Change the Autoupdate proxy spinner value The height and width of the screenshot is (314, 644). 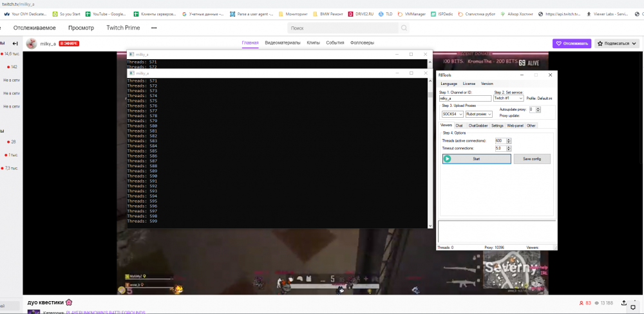pos(538,109)
